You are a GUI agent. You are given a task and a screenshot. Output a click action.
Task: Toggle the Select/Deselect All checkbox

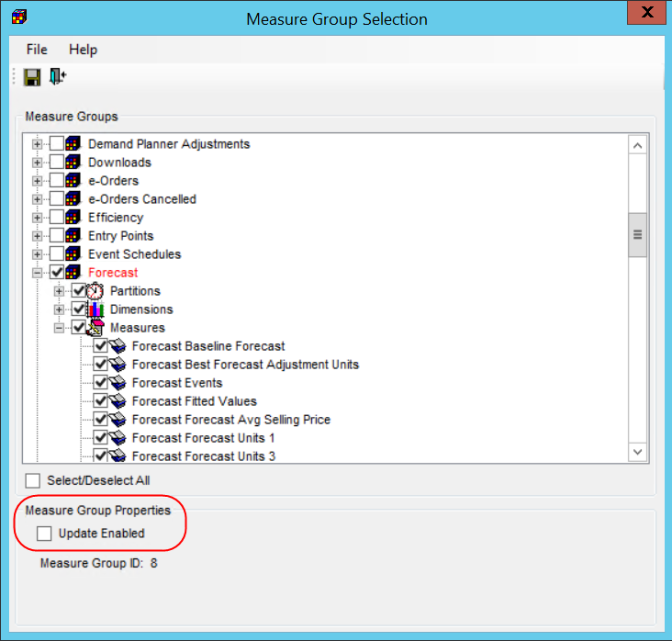33,480
